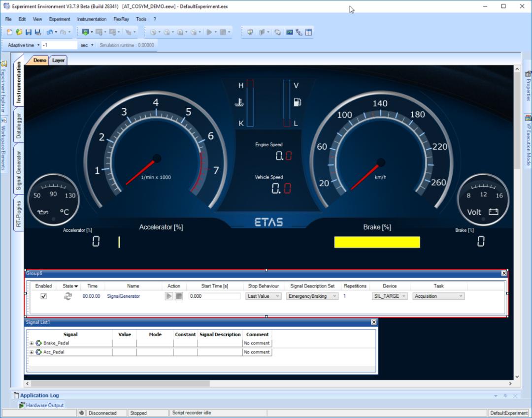Uncheck the Enabled checkbox for SignalGenerator
Screen dimensions: 532x418
tap(43, 296)
